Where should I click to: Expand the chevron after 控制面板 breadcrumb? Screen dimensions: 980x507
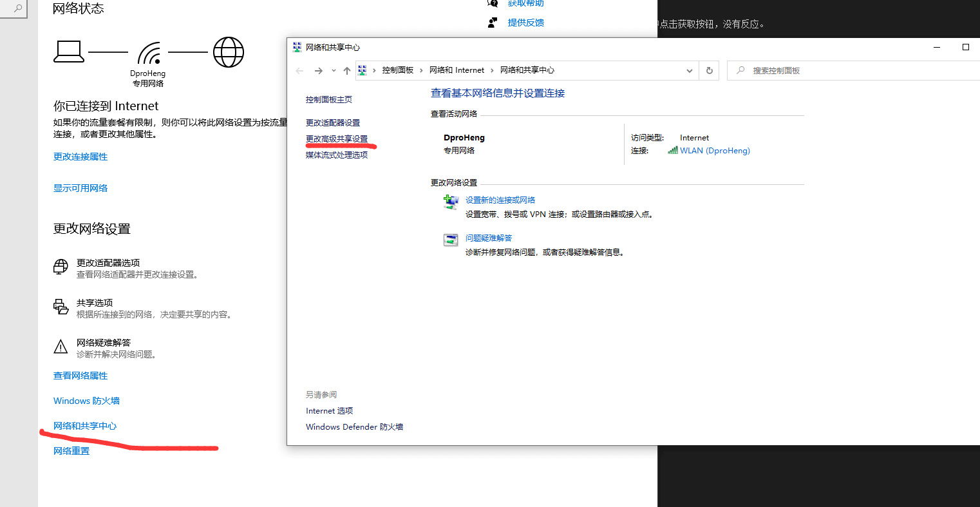422,70
